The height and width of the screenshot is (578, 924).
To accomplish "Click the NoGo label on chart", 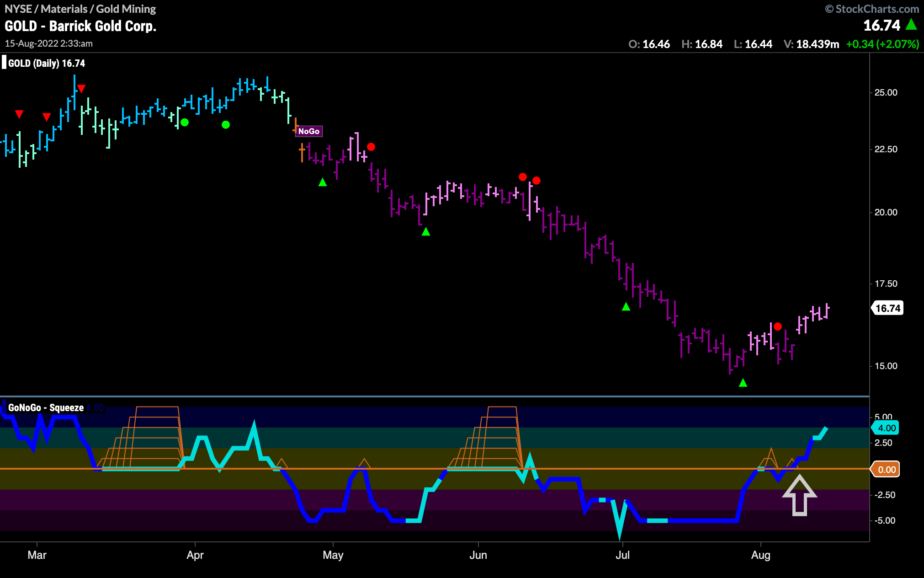I will point(309,131).
